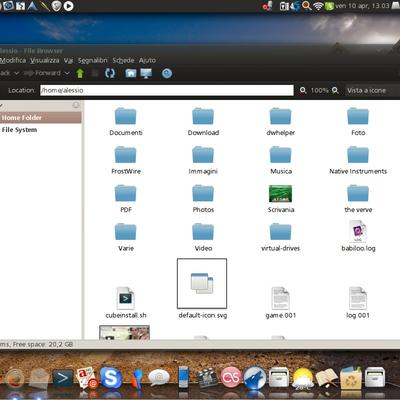Select the FrostWire folder
The image size is (400, 400).
pyautogui.click(x=126, y=160)
